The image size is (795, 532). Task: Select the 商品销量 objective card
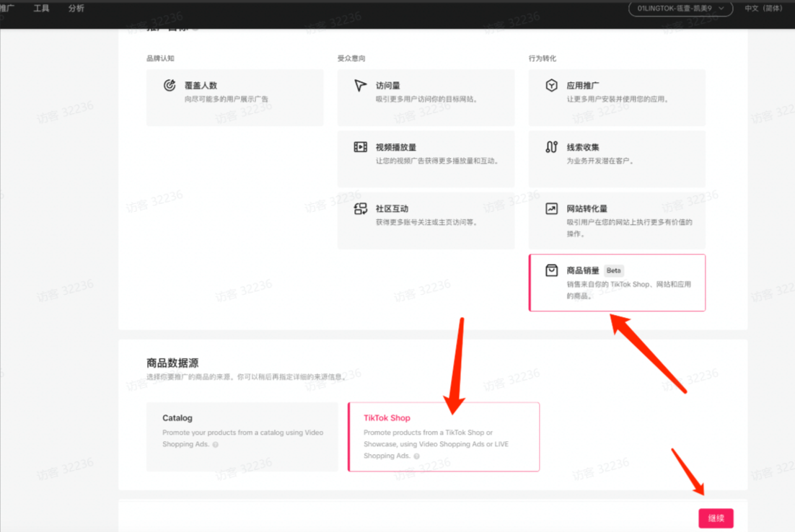617,283
